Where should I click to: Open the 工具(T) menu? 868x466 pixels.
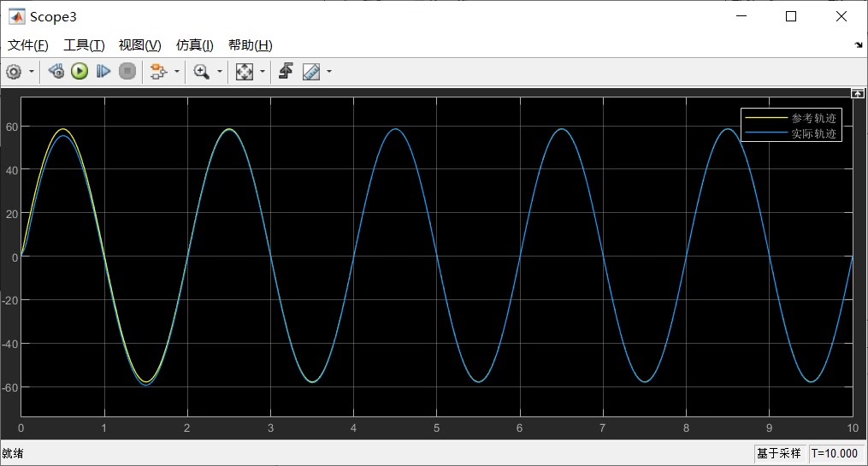(x=84, y=45)
